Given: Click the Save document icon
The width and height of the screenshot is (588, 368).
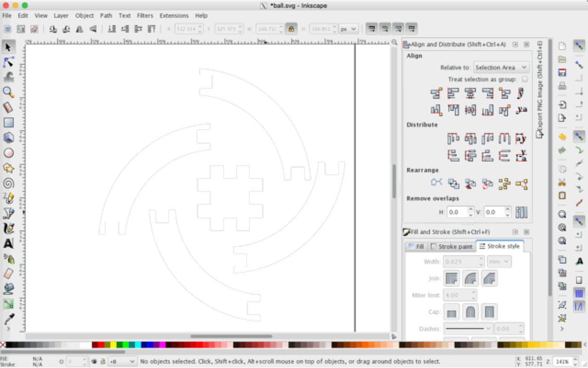Looking at the screenshot, I should click(562, 73).
